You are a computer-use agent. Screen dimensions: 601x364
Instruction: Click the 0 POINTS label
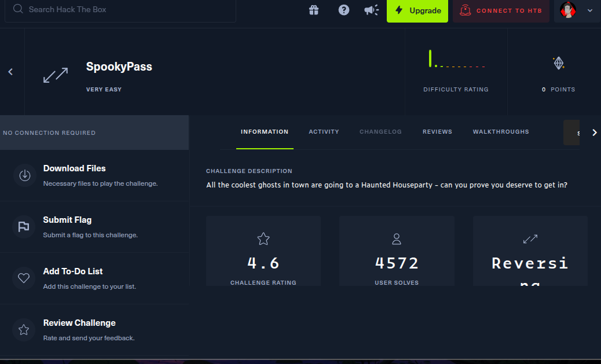click(559, 89)
